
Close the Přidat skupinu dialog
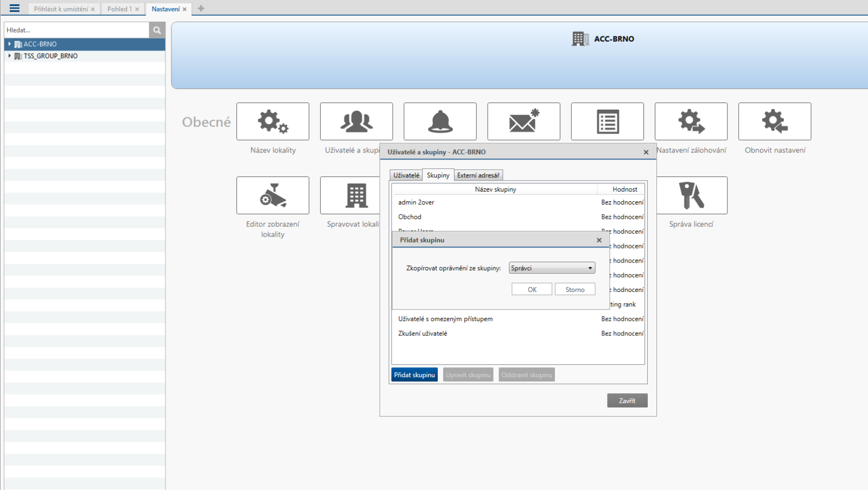(x=599, y=240)
